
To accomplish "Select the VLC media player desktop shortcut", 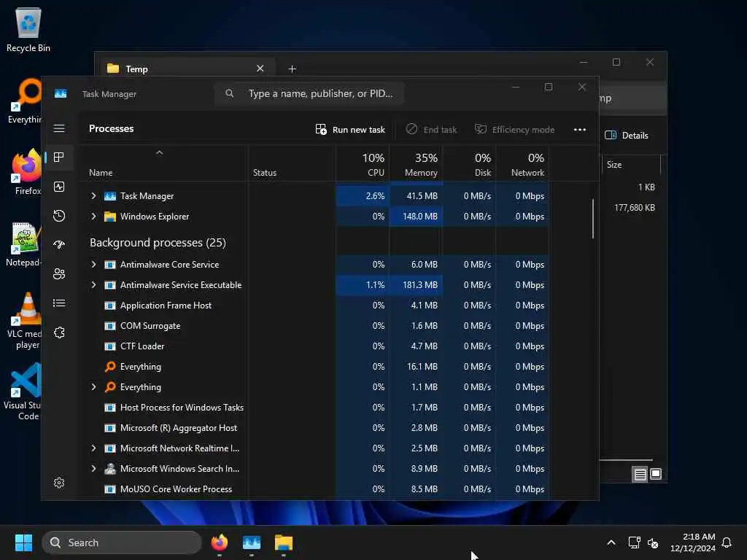I will tap(25, 321).
